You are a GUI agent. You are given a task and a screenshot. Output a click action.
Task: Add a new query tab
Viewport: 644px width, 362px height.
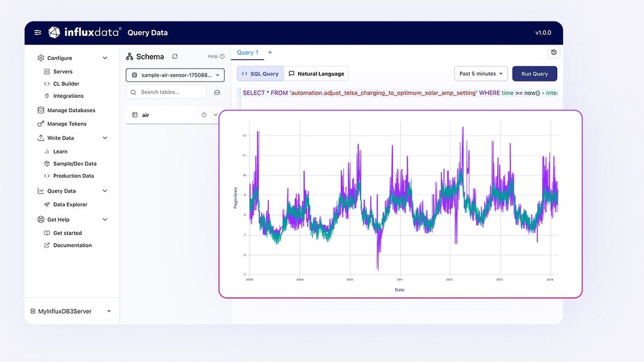click(270, 53)
